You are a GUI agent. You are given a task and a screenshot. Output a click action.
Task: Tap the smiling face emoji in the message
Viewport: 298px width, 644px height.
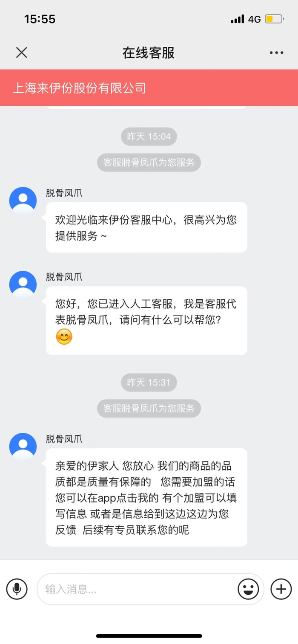(64, 337)
